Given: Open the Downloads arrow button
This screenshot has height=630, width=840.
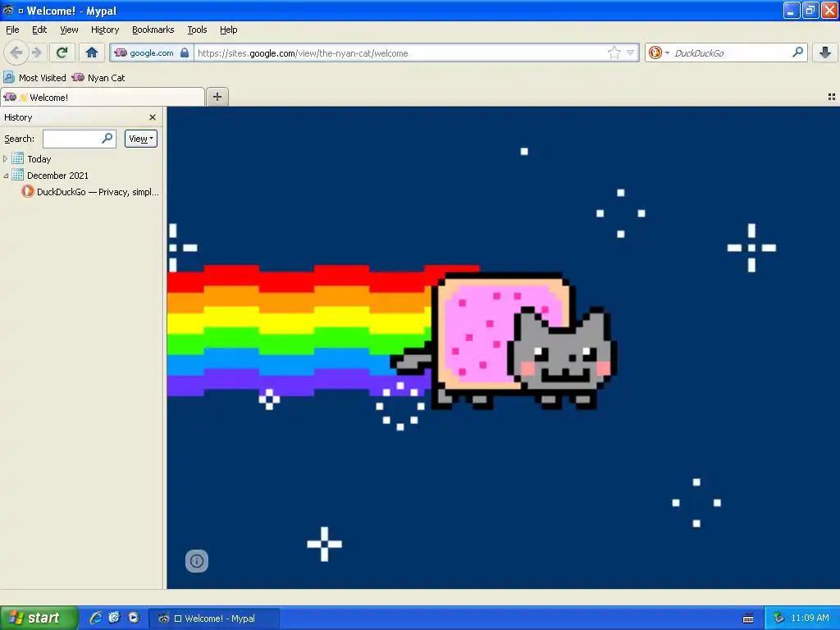Looking at the screenshot, I should (825, 52).
